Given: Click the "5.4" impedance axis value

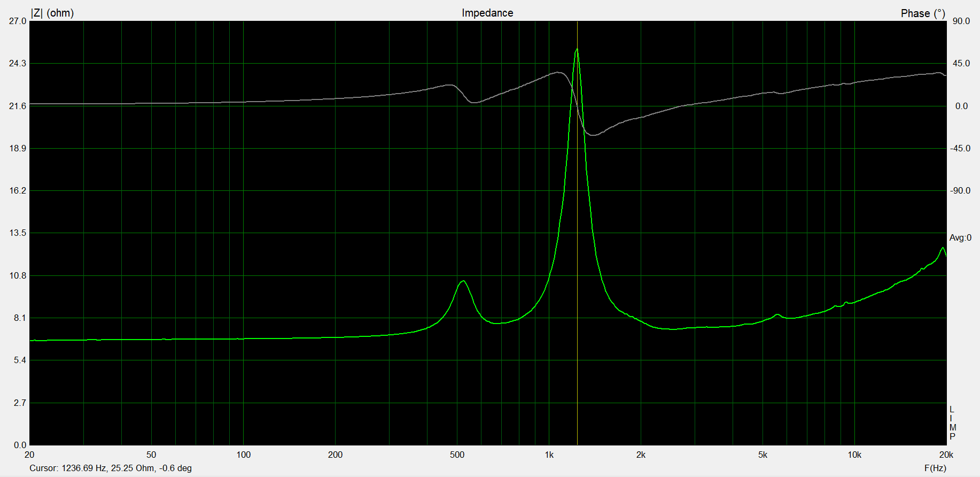Looking at the screenshot, I should pos(20,360).
